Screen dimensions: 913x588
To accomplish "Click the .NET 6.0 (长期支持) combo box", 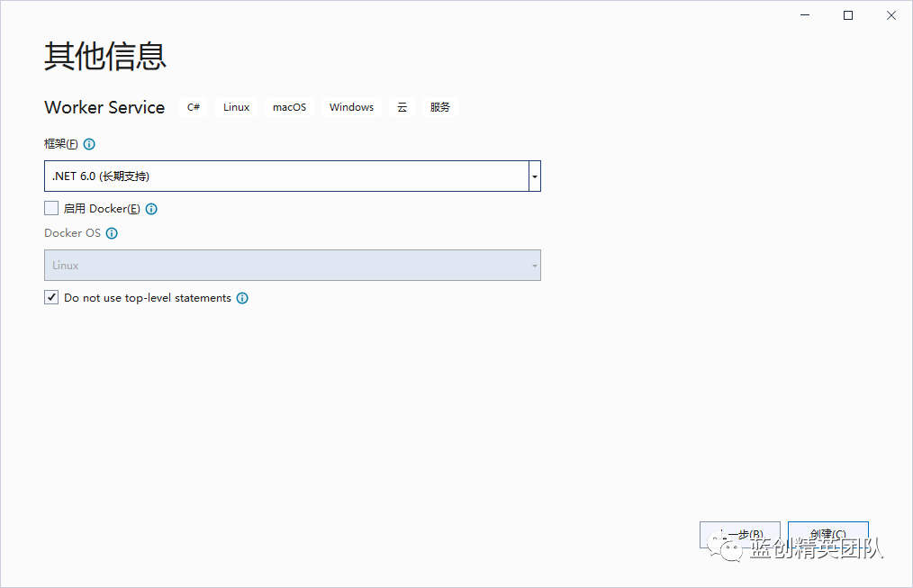I will [293, 176].
